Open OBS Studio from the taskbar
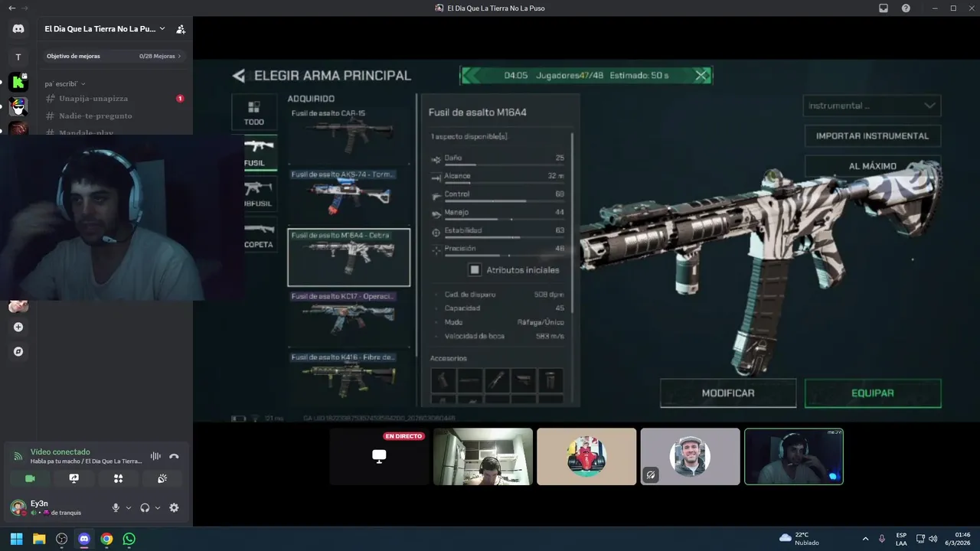Image resolution: width=980 pixels, height=551 pixels. [x=61, y=539]
